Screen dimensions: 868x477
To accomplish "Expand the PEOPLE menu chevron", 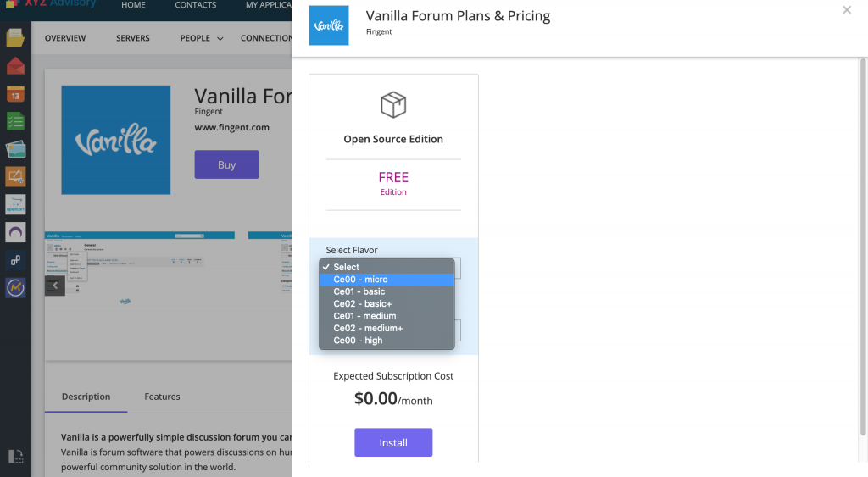I will 220,39.
